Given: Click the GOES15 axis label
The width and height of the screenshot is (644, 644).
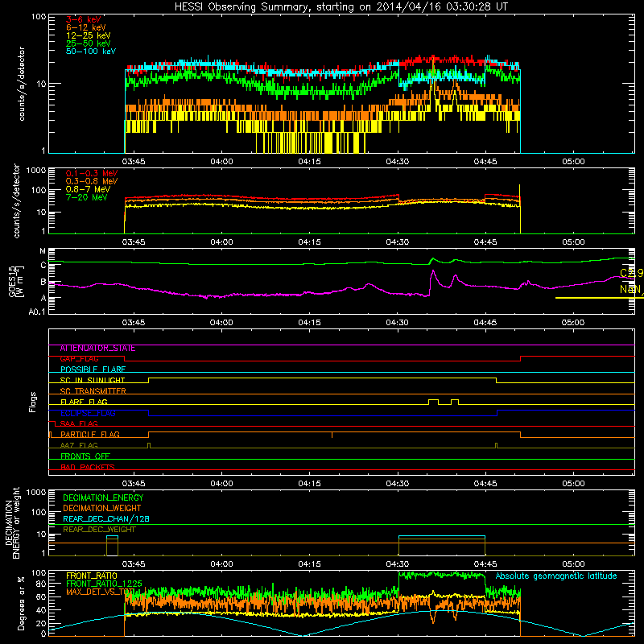Looking at the screenshot, I should 12,281.
